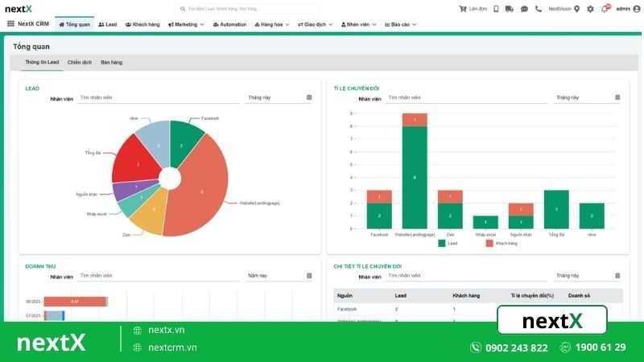Switch to the Bán hàng tab

point(111,62)
